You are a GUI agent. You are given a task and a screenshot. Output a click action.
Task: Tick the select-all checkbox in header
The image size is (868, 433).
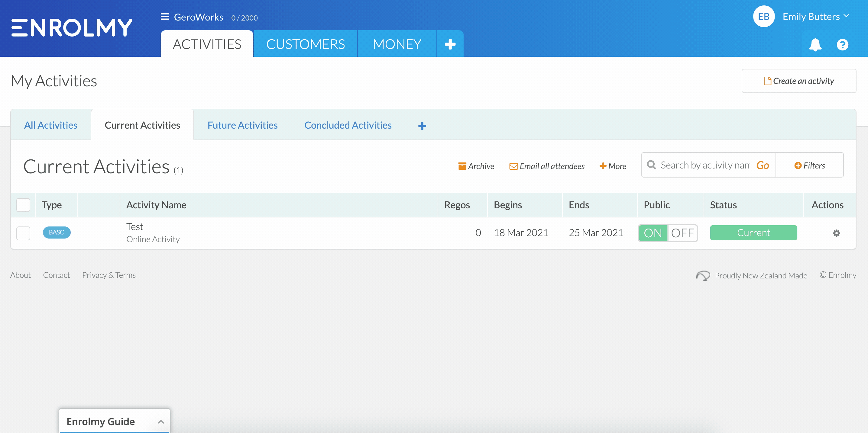23,205
